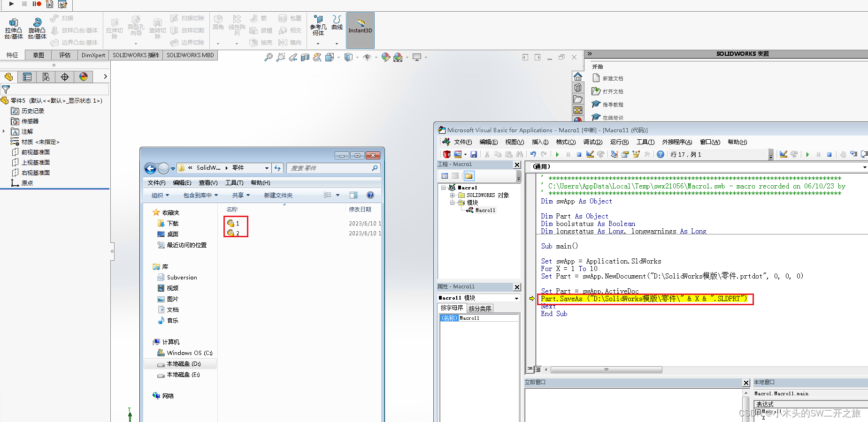868x422 pixels.
Task: Click the Find binoculars icon in VBA toolbar
Action: (x=519, y=154)
